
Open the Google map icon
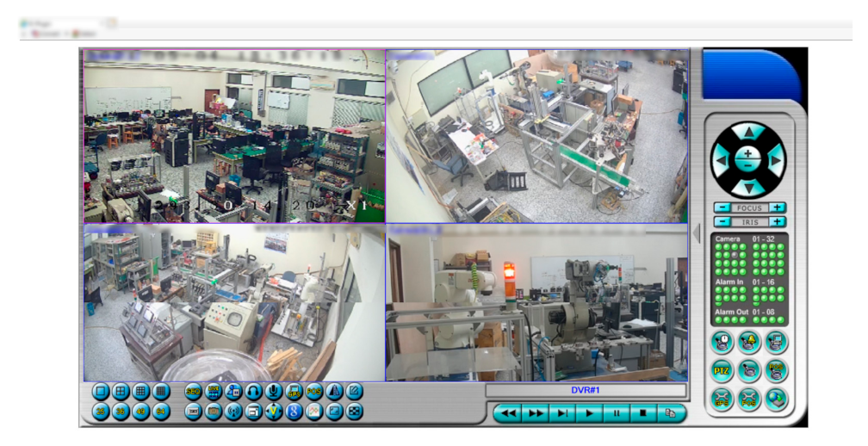click(x=294, y=412)
